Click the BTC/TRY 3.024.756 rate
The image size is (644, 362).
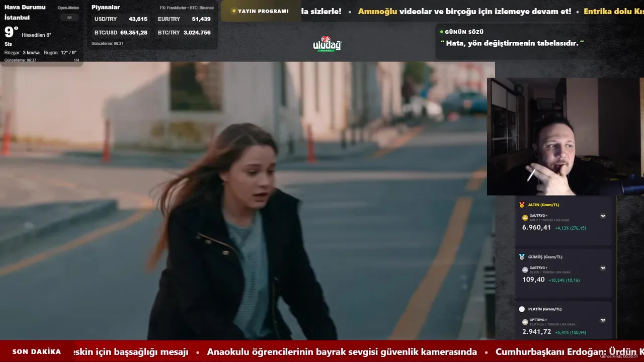point(184,33)
